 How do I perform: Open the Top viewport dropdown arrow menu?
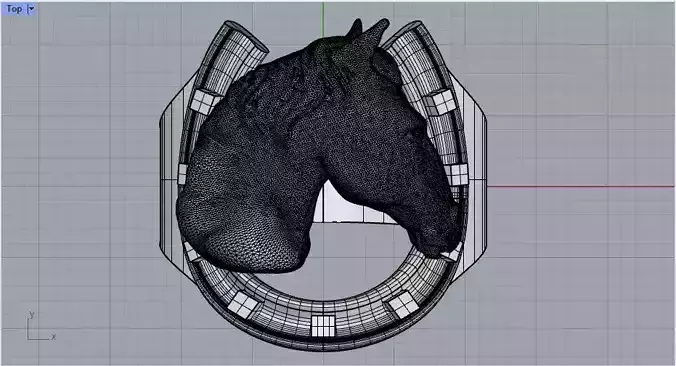[31, 9]
